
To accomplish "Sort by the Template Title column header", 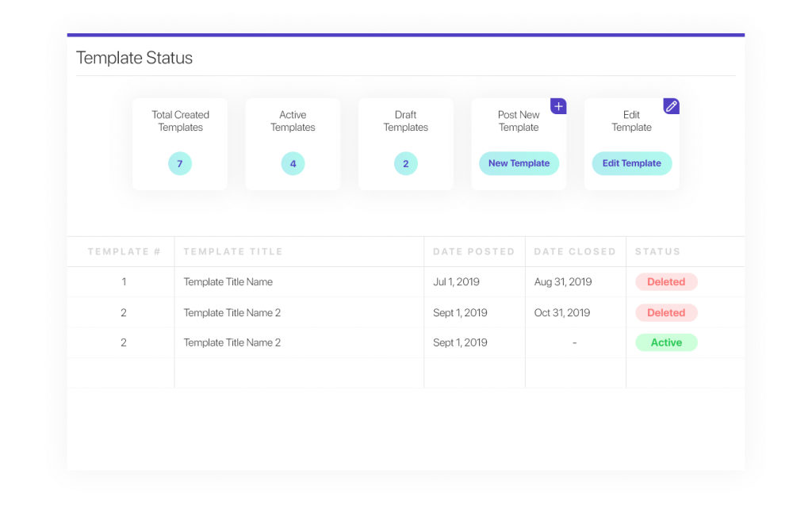I will pyautogui.click(x=232, y=252).
